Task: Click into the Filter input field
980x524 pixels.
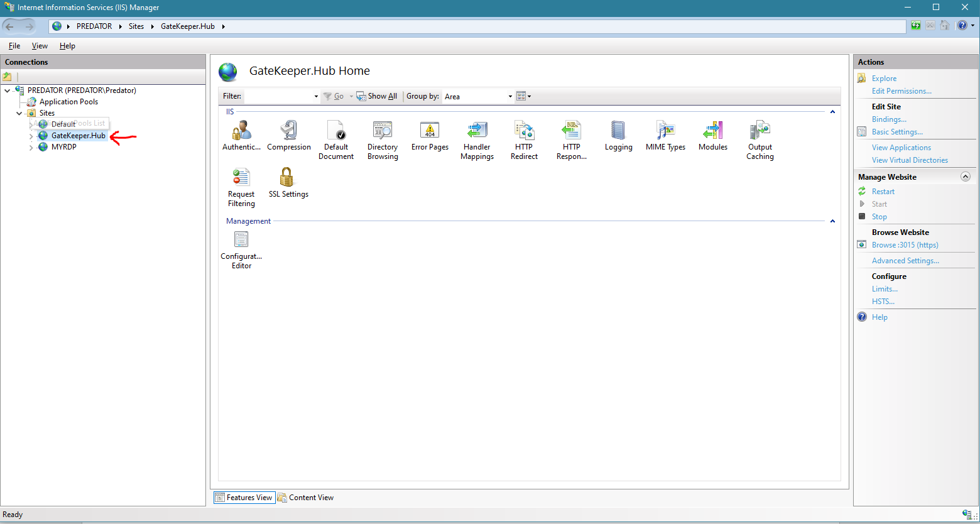Action: 278,96
